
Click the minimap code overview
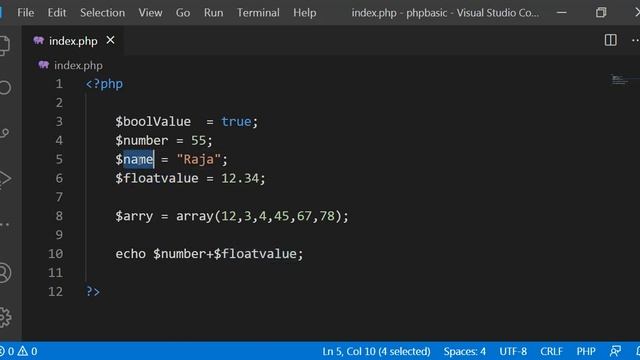pos(620,80)
